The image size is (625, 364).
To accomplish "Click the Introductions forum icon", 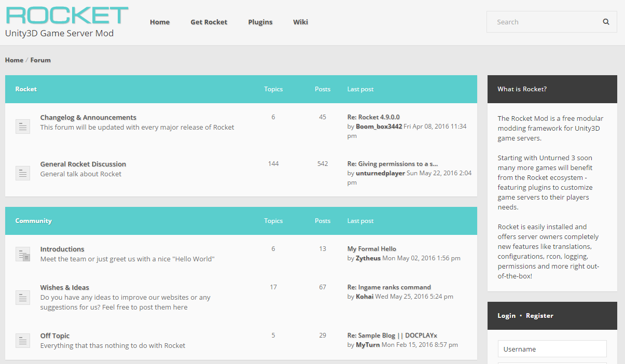I will tap(23, 254).
